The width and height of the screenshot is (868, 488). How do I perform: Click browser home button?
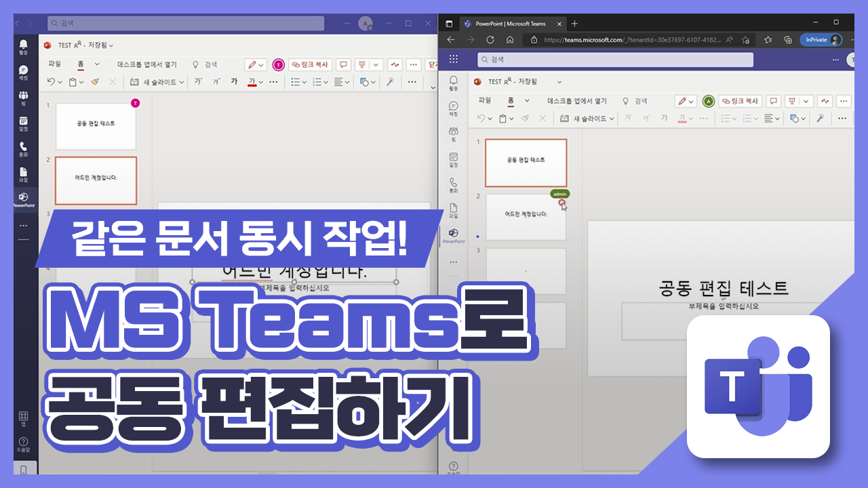509,40
